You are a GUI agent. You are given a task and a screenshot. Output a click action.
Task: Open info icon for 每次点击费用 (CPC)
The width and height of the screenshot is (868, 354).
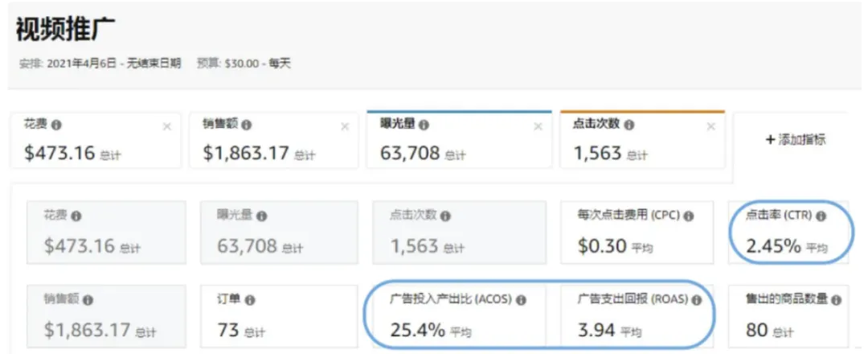(688, 216)
